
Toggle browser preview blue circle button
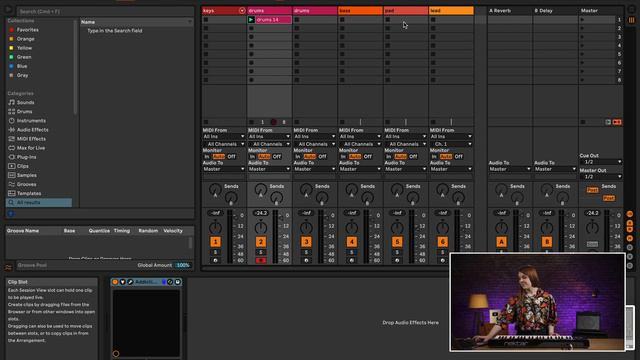click(11, 213)
